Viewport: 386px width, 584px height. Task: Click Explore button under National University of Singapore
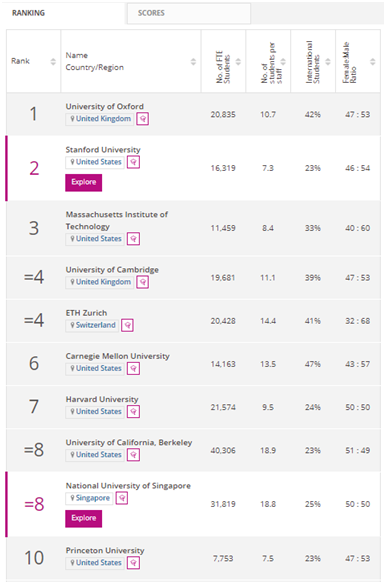pyautogui.click(x=83, y=518)
